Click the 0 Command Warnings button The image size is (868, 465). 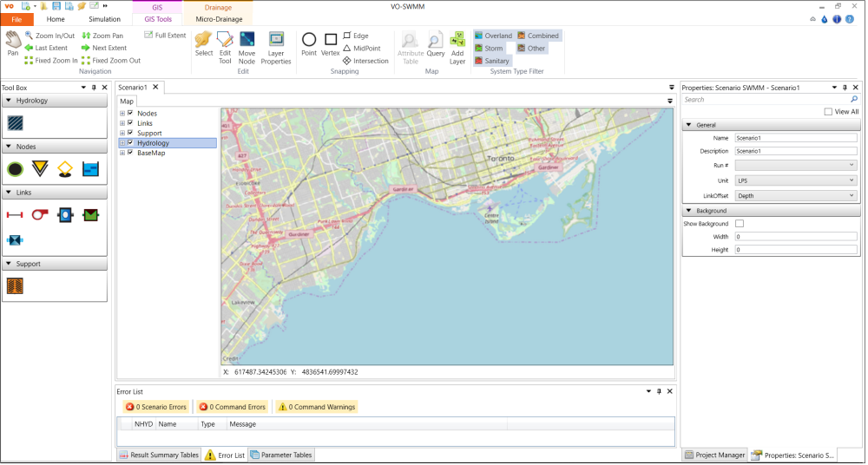pos(316,407)
